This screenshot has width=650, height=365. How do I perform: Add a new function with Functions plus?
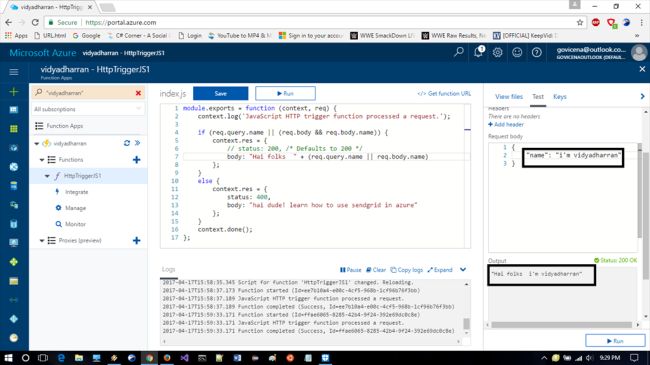(x=136, y=160)
